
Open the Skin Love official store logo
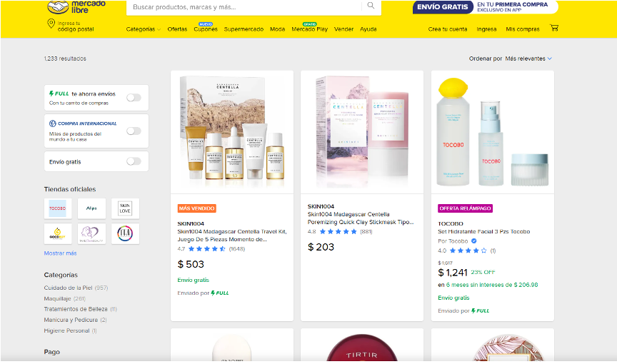(x=125, y=208)
